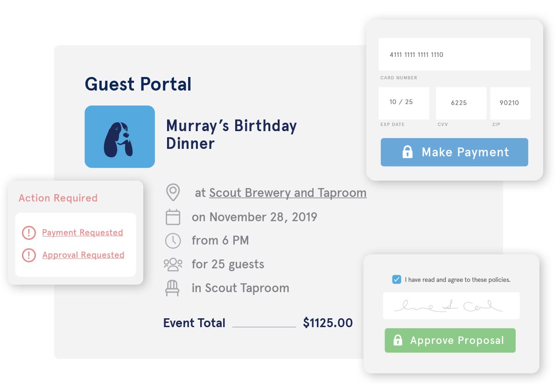Click the Event Total amount $1125.00
The image size is (560, 392).
[x=328, y=323]
